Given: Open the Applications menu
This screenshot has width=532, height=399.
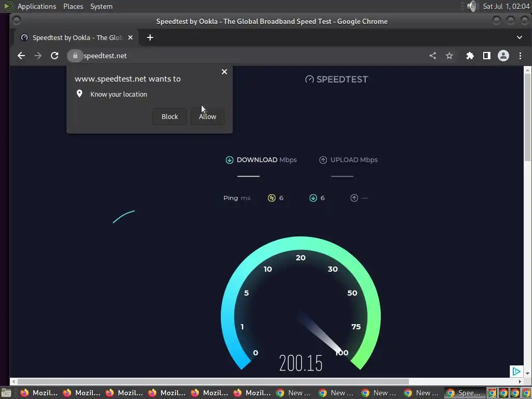Looking at the screenshot, I should click(37, 6).
